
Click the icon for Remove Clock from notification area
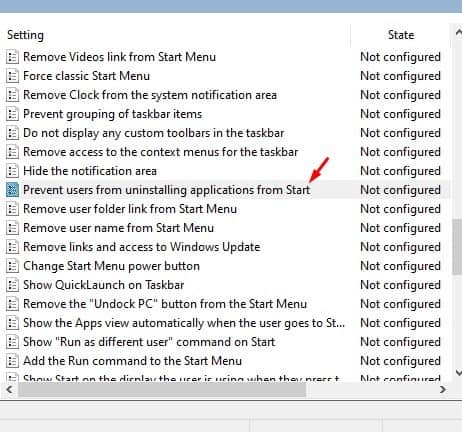(12, 95)
